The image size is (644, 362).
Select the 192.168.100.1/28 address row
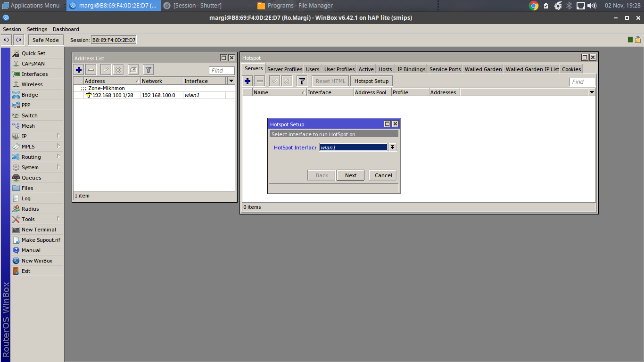pos(154,95)
